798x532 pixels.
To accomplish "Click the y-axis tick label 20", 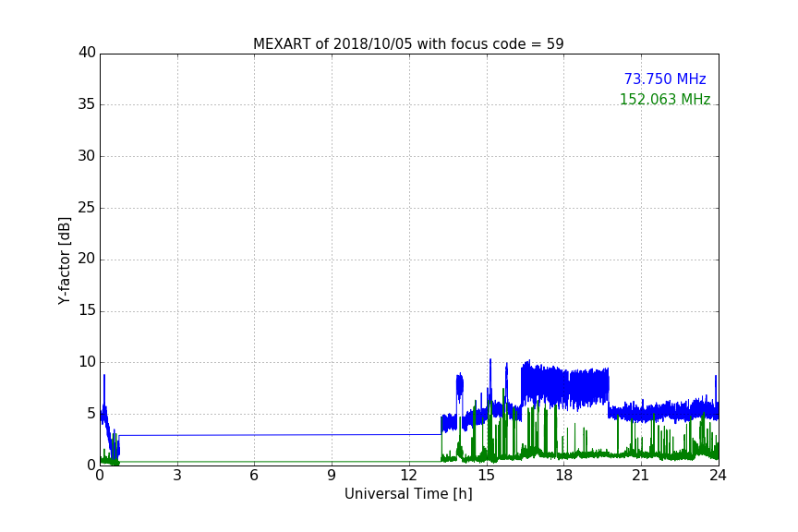I will (87, 260).
